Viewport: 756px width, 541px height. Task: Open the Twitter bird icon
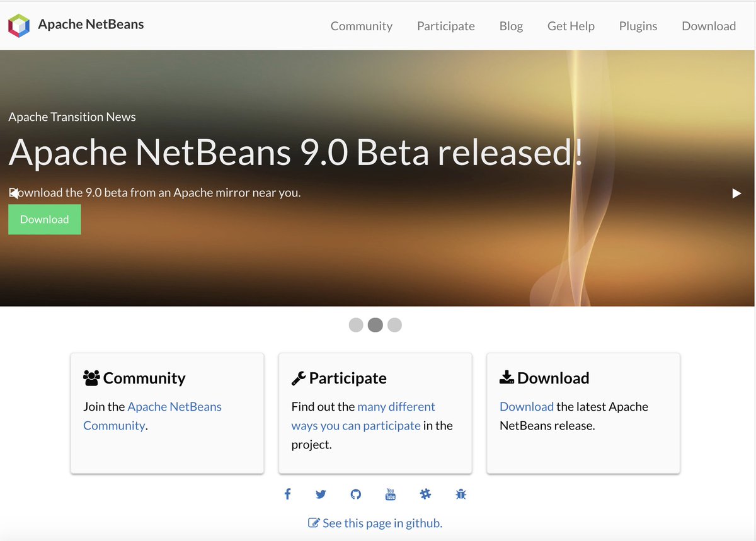tap(321, 494)
